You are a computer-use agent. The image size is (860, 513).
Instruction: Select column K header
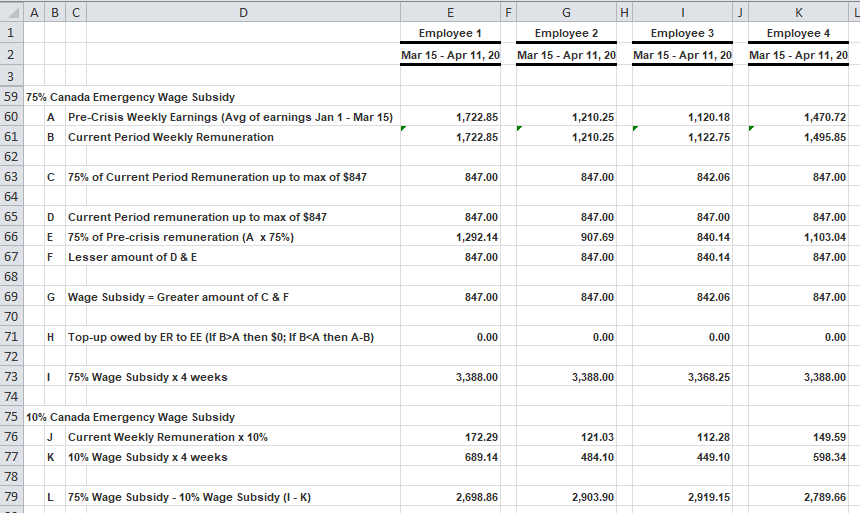(798, 12)
